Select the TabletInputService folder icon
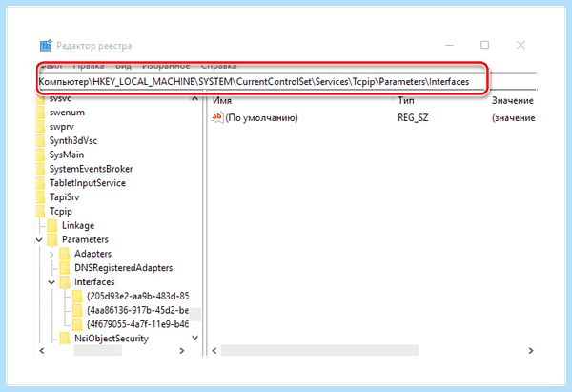 click(x=41, y=183)
